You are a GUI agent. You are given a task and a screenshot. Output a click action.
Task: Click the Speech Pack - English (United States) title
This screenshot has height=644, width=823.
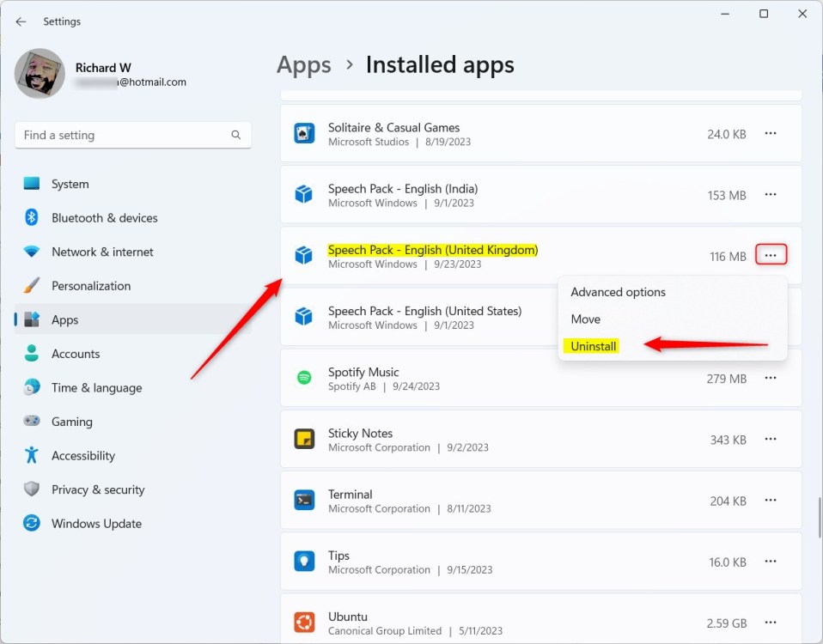[x=424, y=311]
